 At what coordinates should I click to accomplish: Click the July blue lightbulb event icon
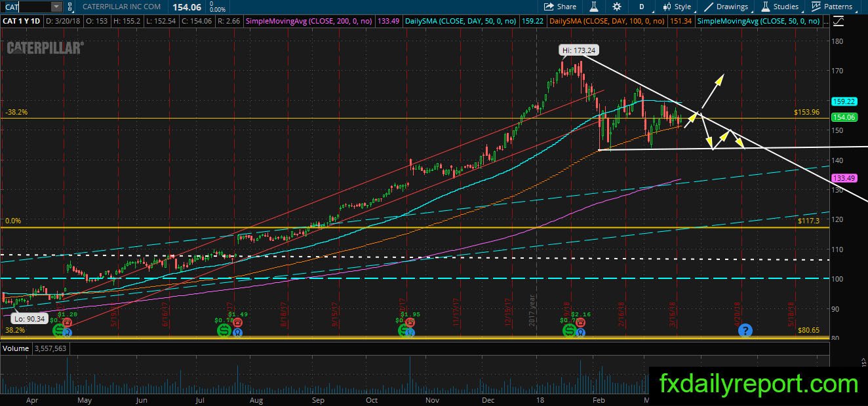pyautogui.click(x=238, y=333)
